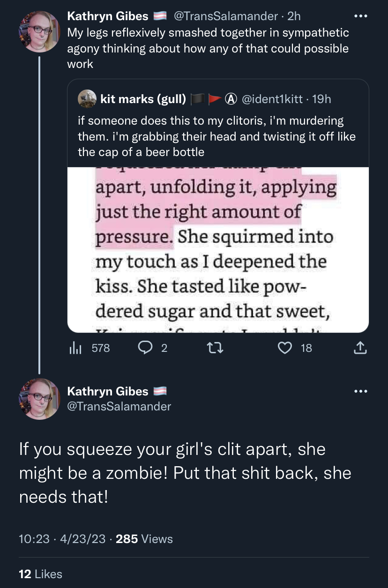
Task: Tap the retweet icon on first tweet
Action: tap(218, 348)
